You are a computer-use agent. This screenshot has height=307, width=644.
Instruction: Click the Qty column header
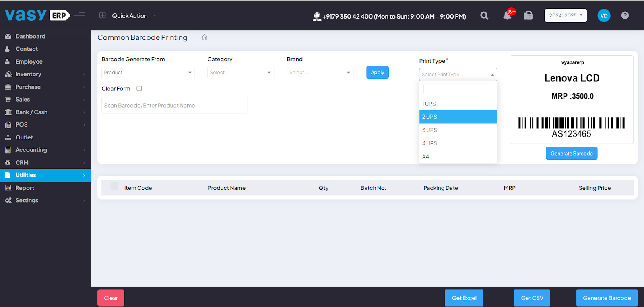coord(324,188)
